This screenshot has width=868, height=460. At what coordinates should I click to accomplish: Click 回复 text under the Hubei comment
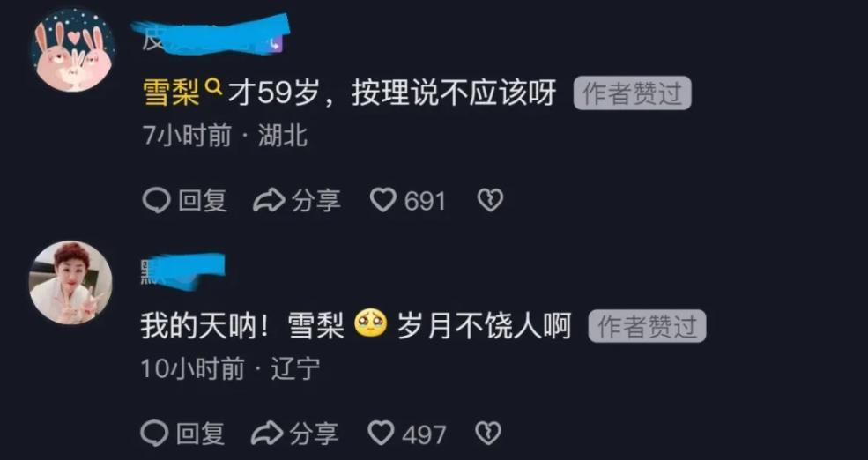203,200
